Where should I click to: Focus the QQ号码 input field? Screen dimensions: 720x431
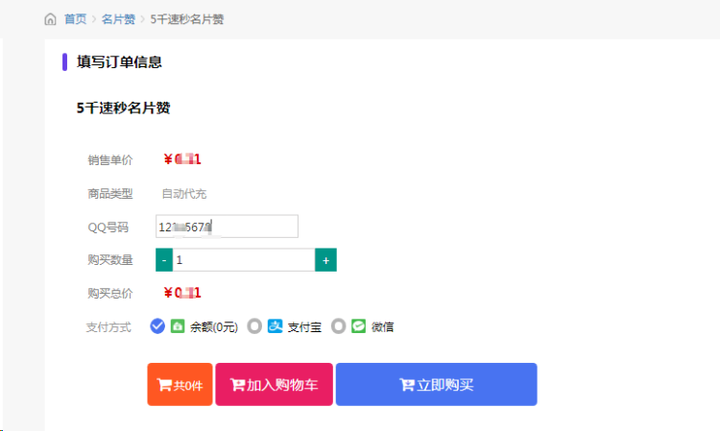coord(227,226)
